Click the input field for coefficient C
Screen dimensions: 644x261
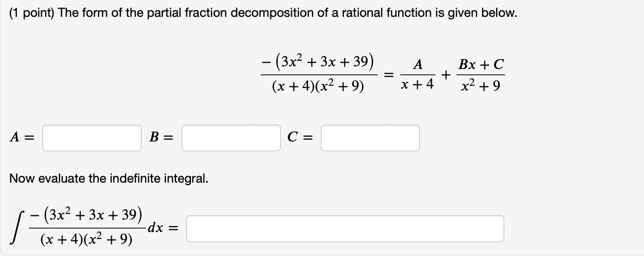(369, 138)
